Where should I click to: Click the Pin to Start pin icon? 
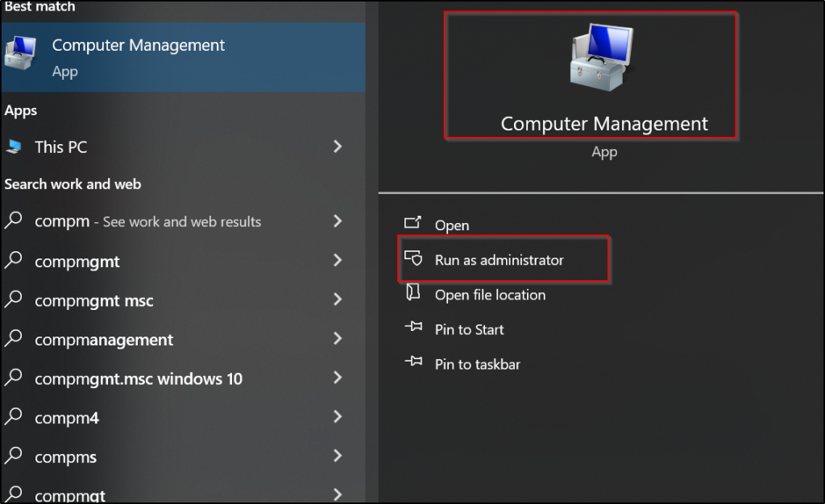click(413, 329)
